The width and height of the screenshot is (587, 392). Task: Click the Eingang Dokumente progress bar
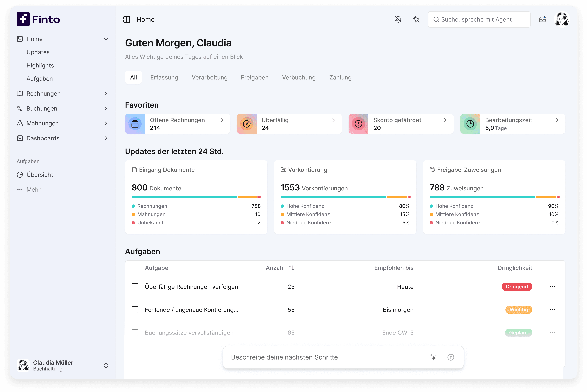(196, 197)
